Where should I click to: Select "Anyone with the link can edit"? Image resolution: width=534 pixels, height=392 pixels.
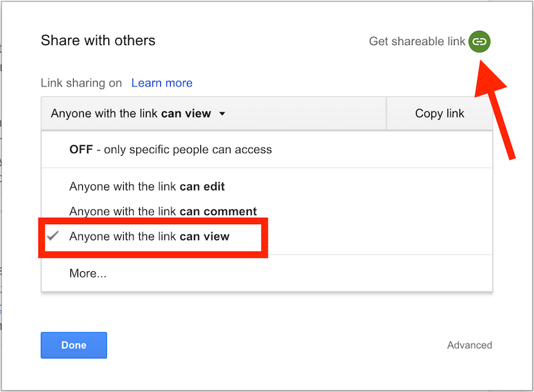147,187
